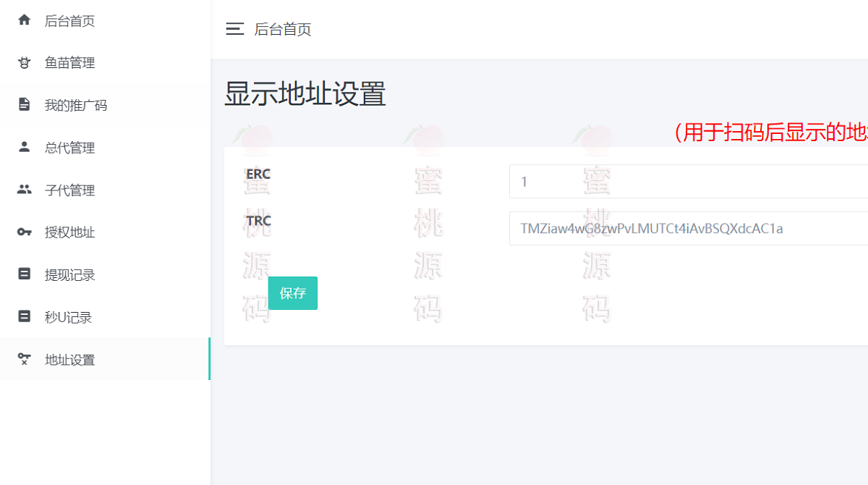Focus the ERC address input field
Screen dimensions: 868x485
coord(687,182)
